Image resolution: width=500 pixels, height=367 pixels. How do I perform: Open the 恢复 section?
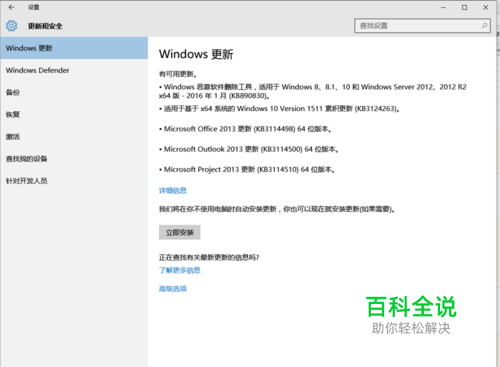pyautogui.click(x=74, y=114)
